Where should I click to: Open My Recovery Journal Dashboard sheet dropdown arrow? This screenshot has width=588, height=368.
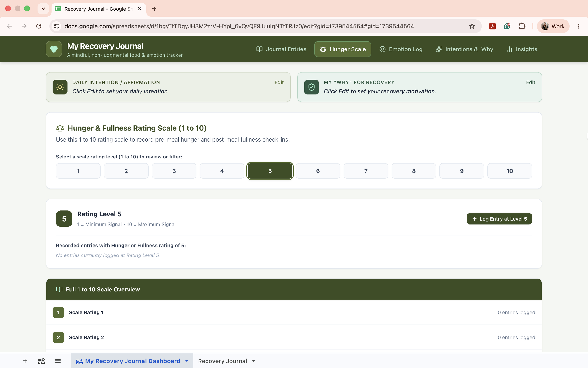187,361
